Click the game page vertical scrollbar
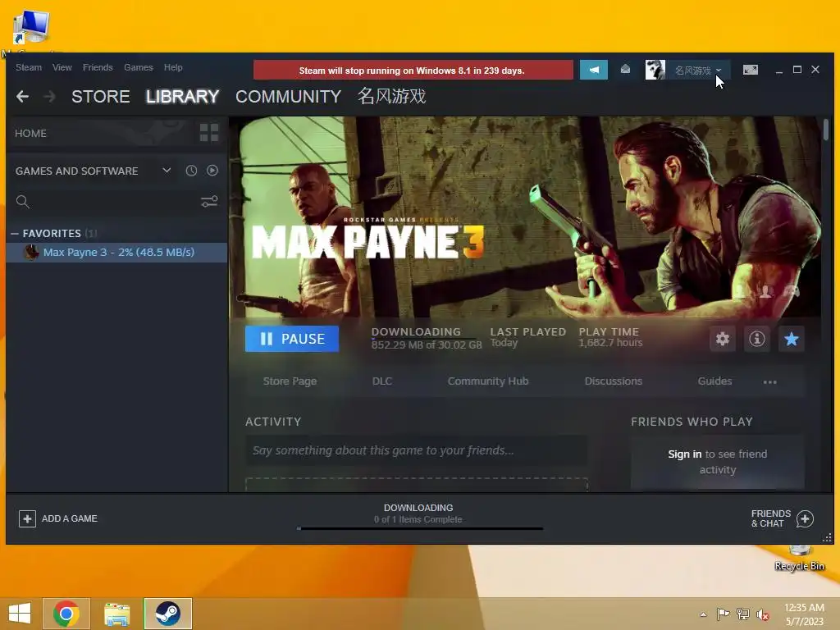This screenshot has height=630, width=840. point(826,130)
